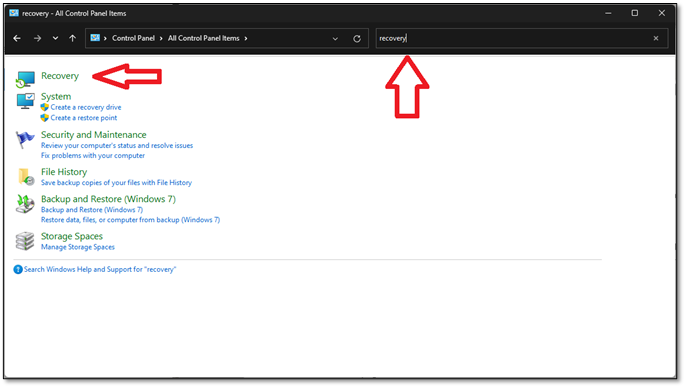Clear the search box with the X
Screen dimensions: 686x388
coord(656,38)
